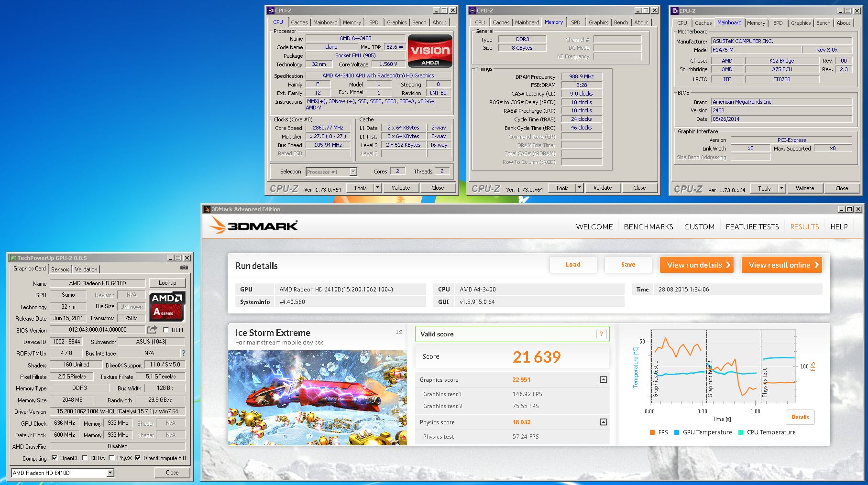Switch to Sensors tab in GPU-Z

click(60, 269)
